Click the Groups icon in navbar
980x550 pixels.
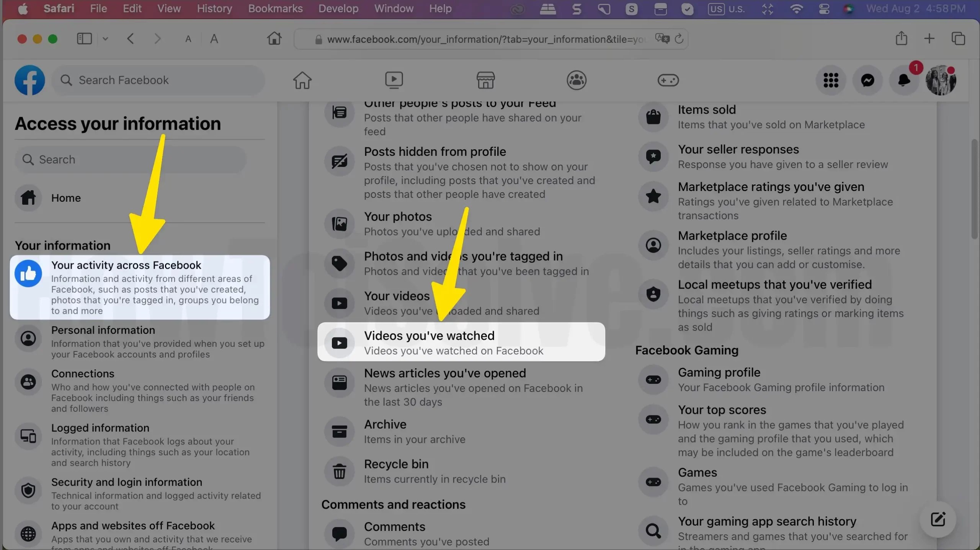tap(577, 80)
